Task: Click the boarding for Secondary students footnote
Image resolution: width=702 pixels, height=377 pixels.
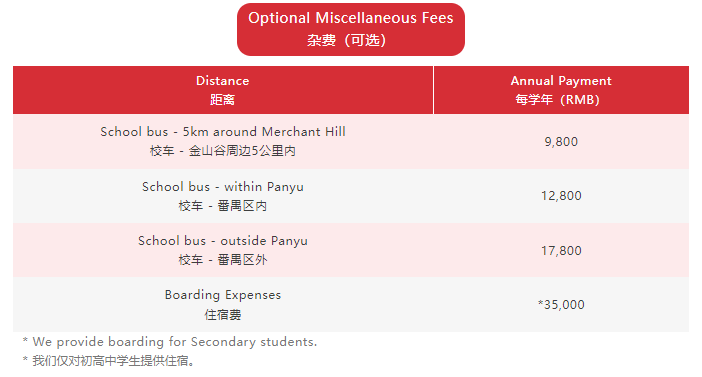Action: pos(170,342)
